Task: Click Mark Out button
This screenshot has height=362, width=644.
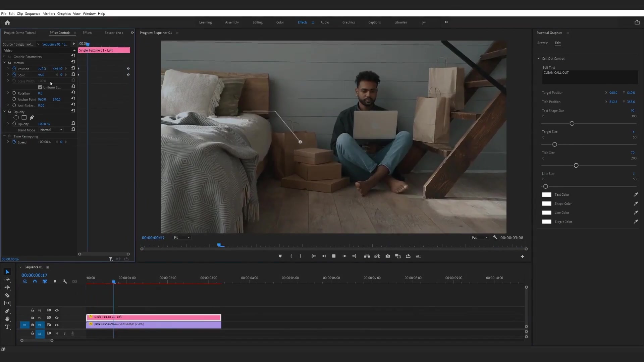Action: (300, 256)
